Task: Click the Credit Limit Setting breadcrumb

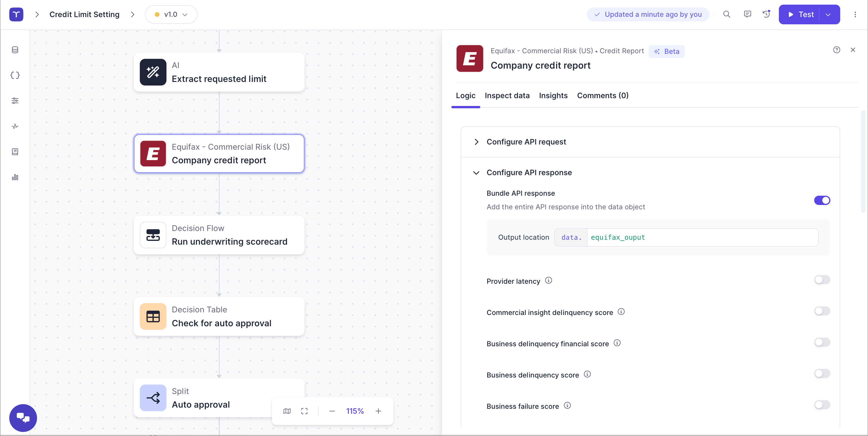Action: (84, 14)
